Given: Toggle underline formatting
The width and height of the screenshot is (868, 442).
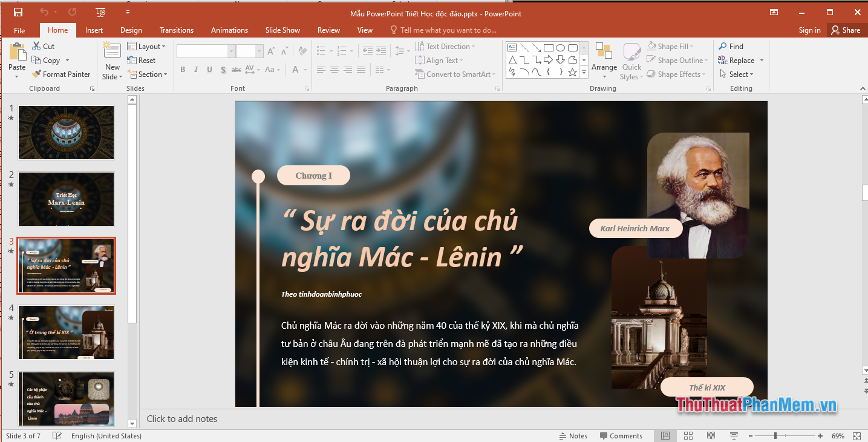Looking at the screenshot, I should pos(208,69).
